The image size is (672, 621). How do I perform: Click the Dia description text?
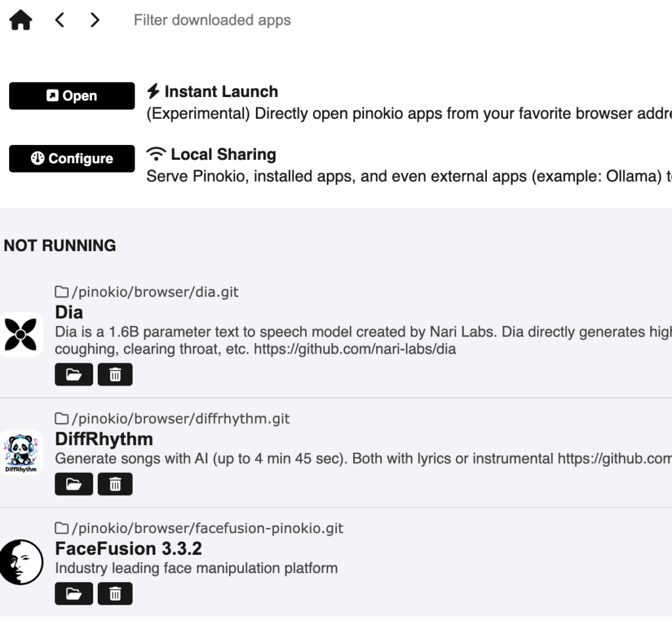tap(364, 340)
